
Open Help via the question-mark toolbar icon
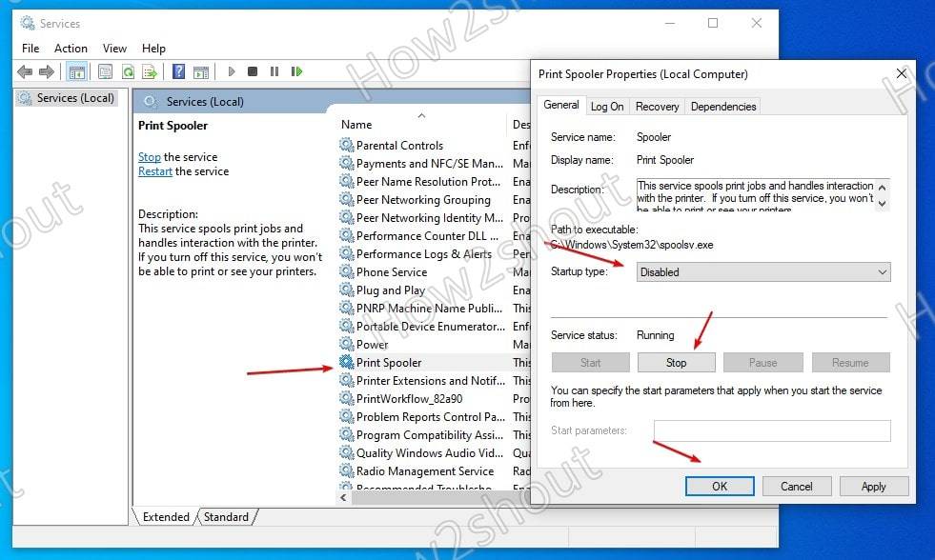[178, 71]
